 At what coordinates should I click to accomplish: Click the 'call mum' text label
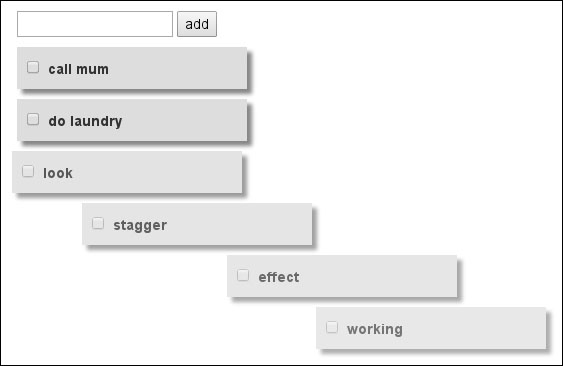pos(79,69)
